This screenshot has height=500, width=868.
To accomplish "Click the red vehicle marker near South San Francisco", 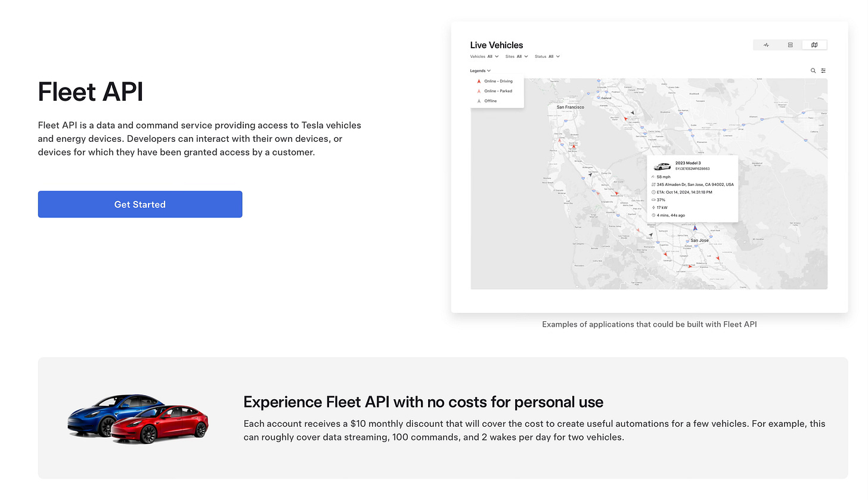I will pos(573,146).
